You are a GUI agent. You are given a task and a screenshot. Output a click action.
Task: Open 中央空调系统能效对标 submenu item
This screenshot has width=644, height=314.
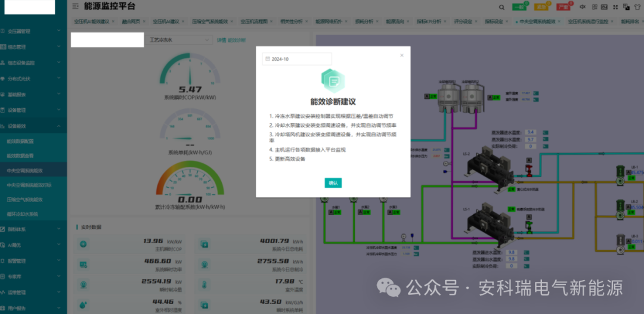33,185
